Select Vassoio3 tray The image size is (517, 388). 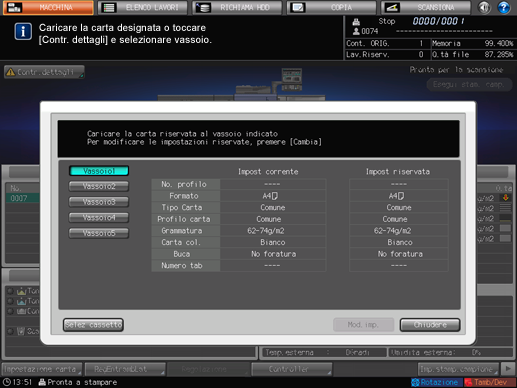[99, 202]
